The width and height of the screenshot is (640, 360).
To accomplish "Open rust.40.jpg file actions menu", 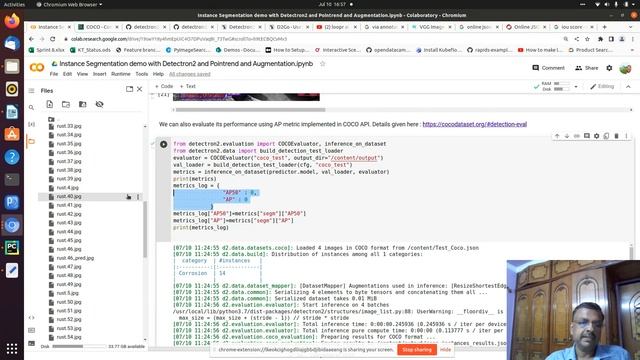I will click(138, 197).
